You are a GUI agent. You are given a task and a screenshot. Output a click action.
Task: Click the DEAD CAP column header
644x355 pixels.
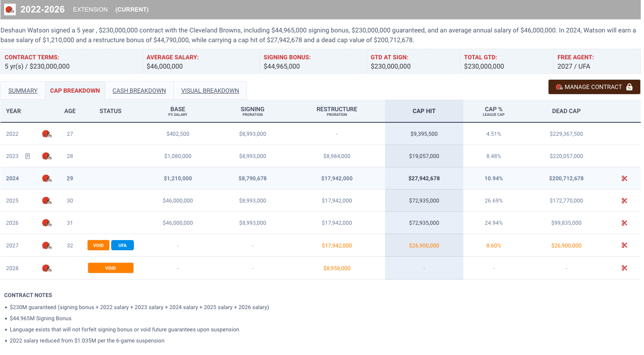[x=566, y=111]
